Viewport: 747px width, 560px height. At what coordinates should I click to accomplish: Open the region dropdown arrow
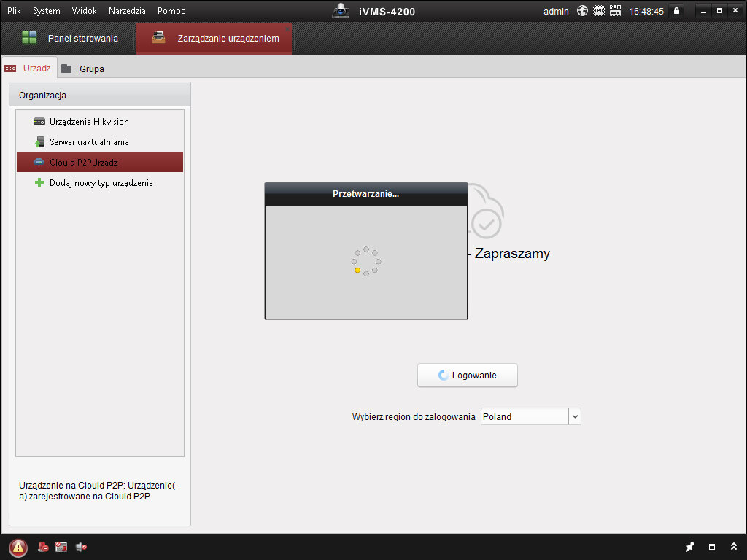pyautogui.click(x=575, y=417)
